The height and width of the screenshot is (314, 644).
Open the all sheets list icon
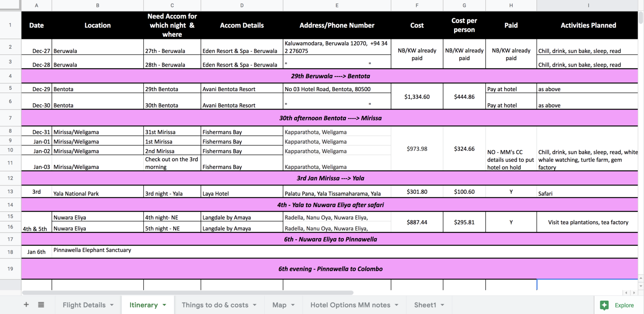click(x=41, y=305)
